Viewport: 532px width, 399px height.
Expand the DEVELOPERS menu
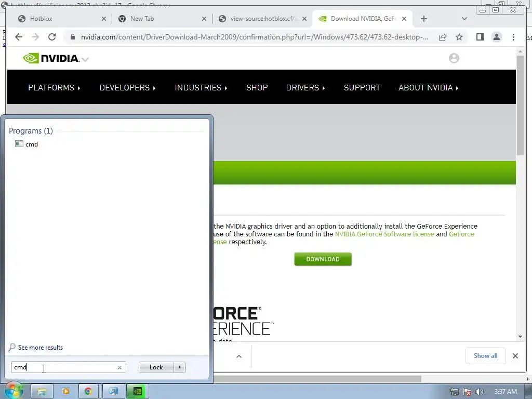[128, 87]
